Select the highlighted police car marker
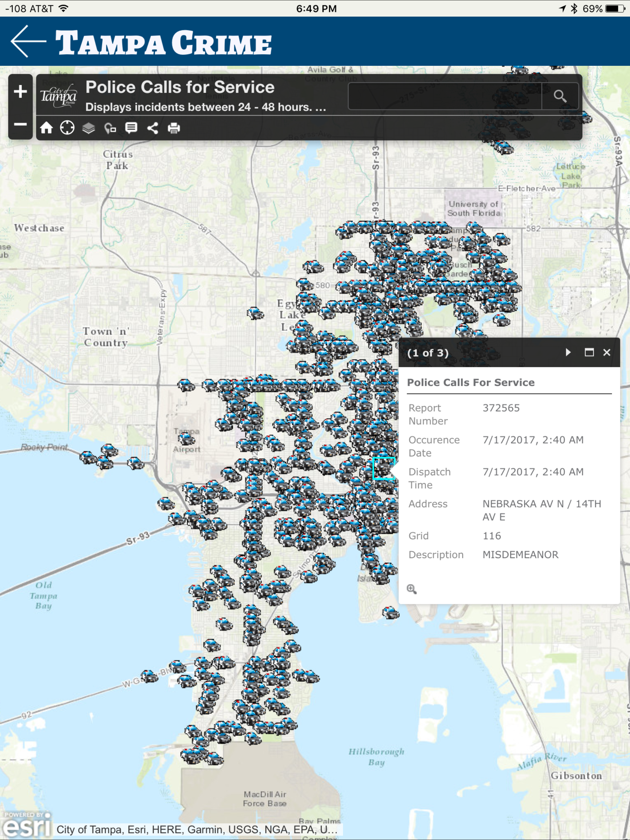 (x=384, y=469)
